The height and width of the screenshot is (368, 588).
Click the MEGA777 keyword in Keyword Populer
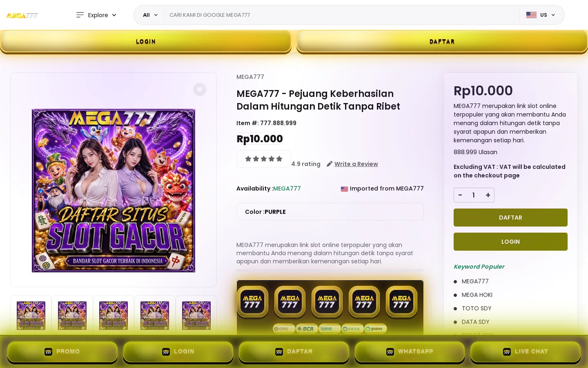(x=475, y=281)
